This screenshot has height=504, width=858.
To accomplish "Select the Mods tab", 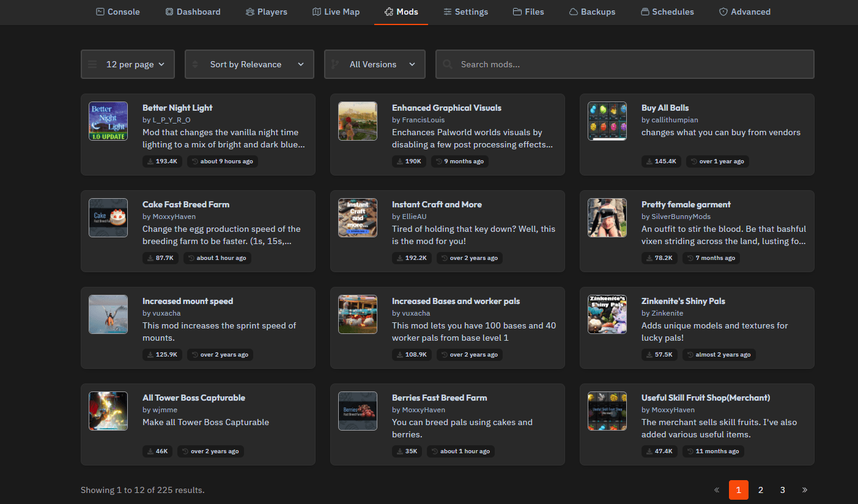I will tap(401, 12).
